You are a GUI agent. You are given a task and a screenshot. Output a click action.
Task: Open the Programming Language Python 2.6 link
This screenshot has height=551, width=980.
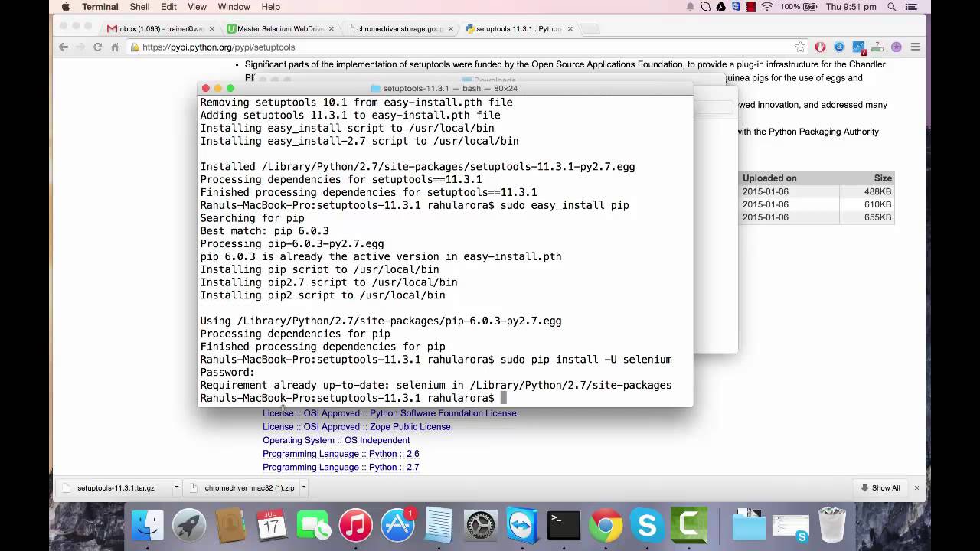(x=341, y=454)
